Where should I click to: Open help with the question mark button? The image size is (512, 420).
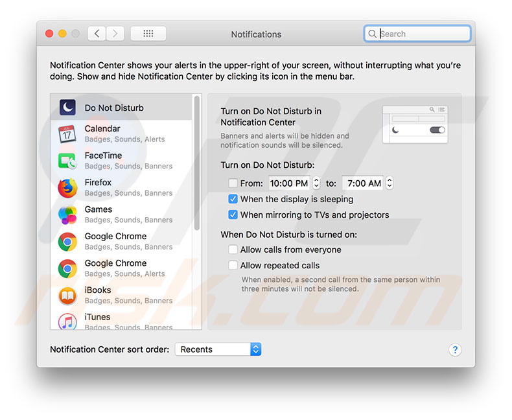coord(455,350)
